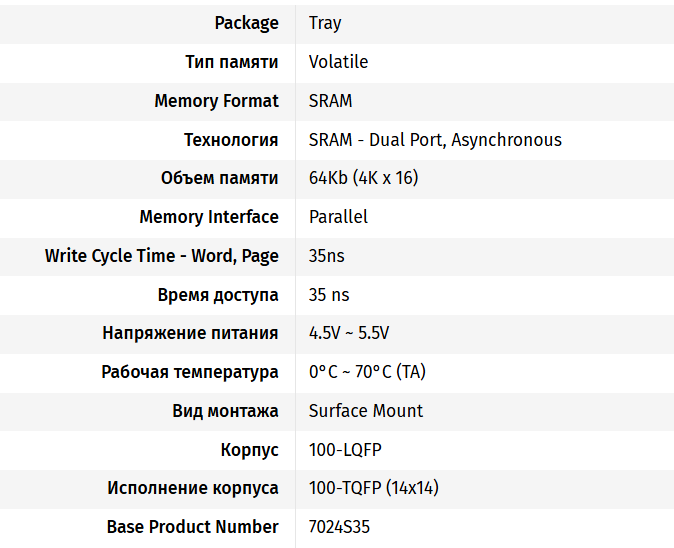Select the '0°C ~ 70°C (TA)' value
This screenshot has height=548, width=674.
coord(367,372)
